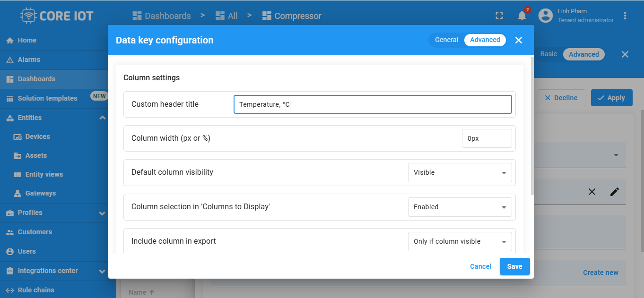Go to All breadcrumb
Viewport: 644px width, 298px height.
coord(226,16)
